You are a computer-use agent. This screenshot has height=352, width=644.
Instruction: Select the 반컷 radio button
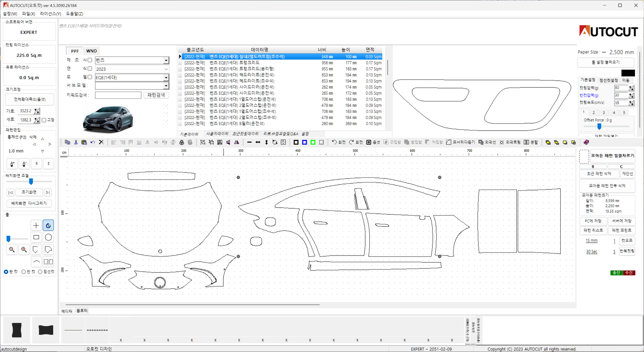point(23,272)
